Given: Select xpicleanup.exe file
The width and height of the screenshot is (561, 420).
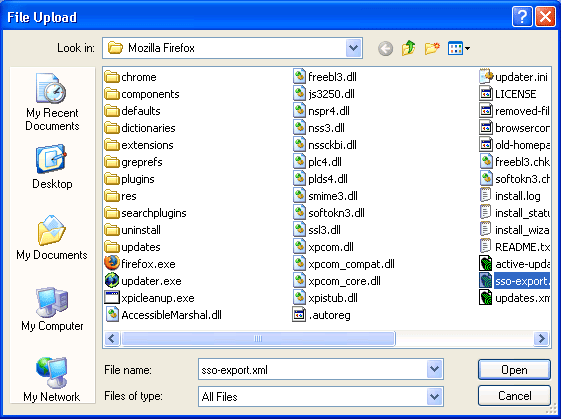Looking at the screenshot, I should coord(150,298).
